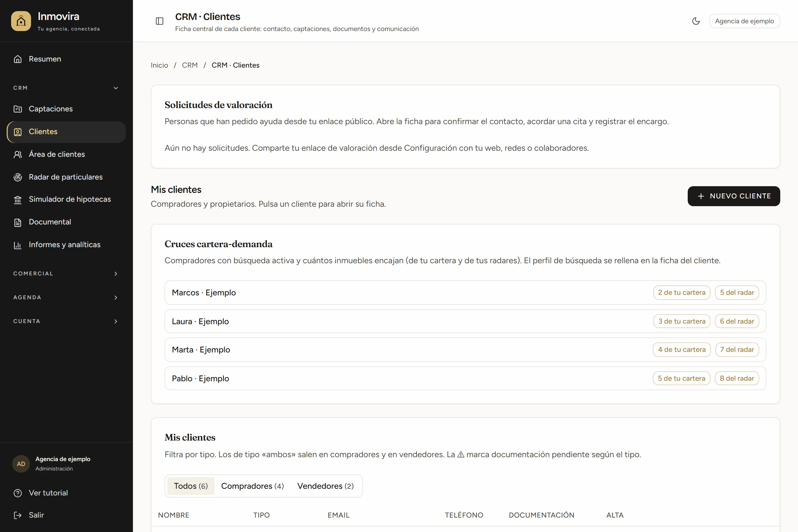Open Laura · Ejemplo buyer row
Viewport: 798px width, 532px height.
[x=465, y=321]
